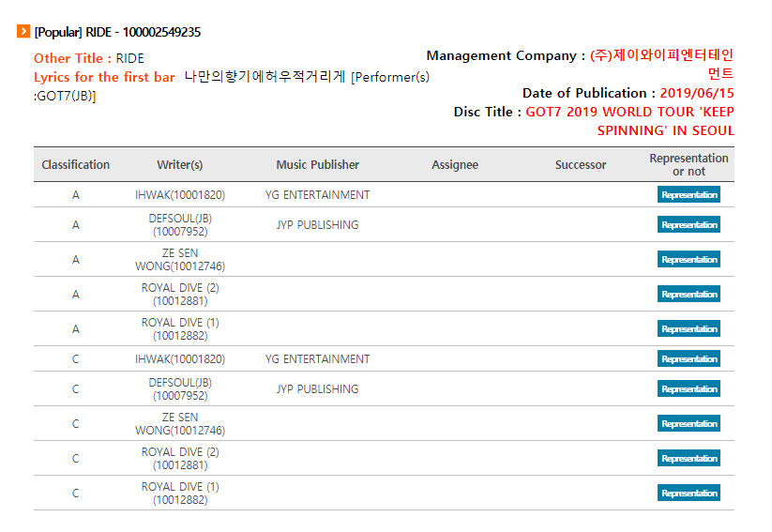The height and width of the screenshot is (532, 772).
Task: Click writer ZE SEN WONG in classification A row
Action: (x=180, y=259)
